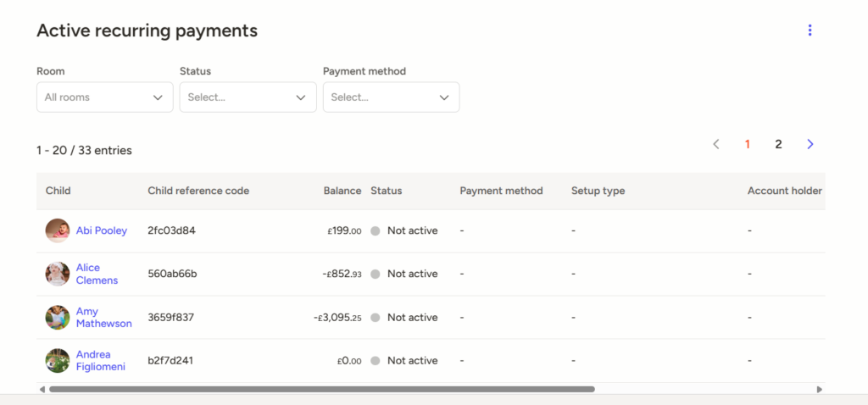
Task: Open the Room filter dropdown
Action: pyautogui.click(x=104, y=97)
